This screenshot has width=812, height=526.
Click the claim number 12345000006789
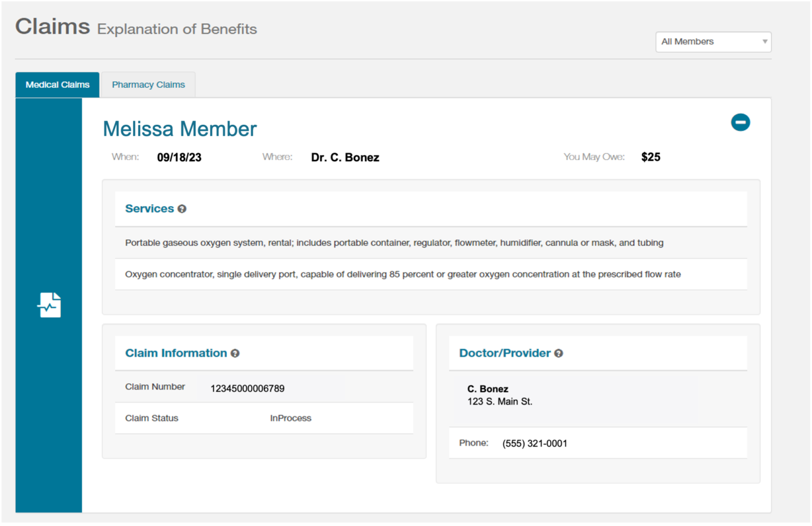(x=247, y=389)
